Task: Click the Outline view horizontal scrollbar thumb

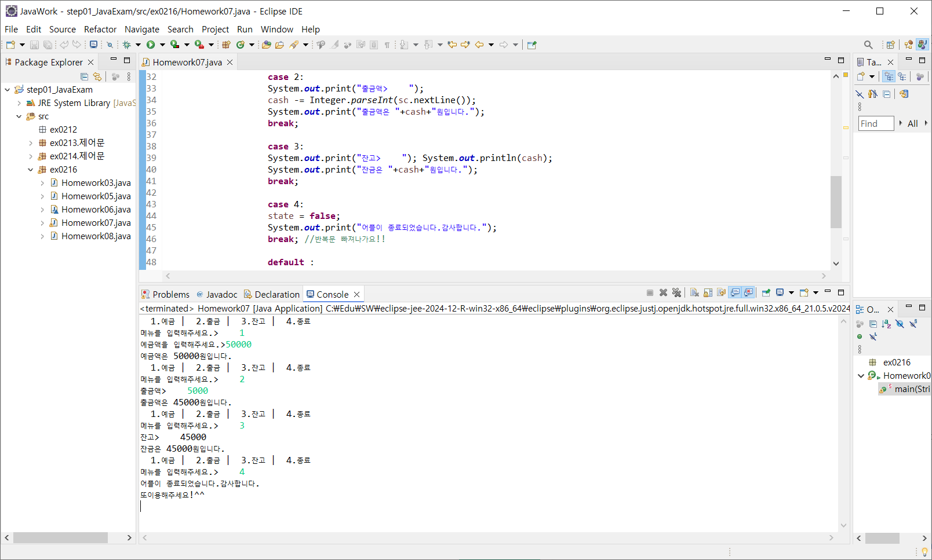Action: point(882,538)
